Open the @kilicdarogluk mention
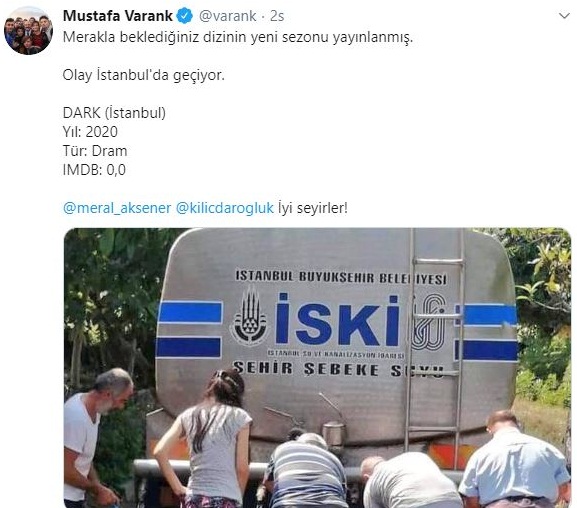Screen dimensions: 577x508 (x=225, y=208)
